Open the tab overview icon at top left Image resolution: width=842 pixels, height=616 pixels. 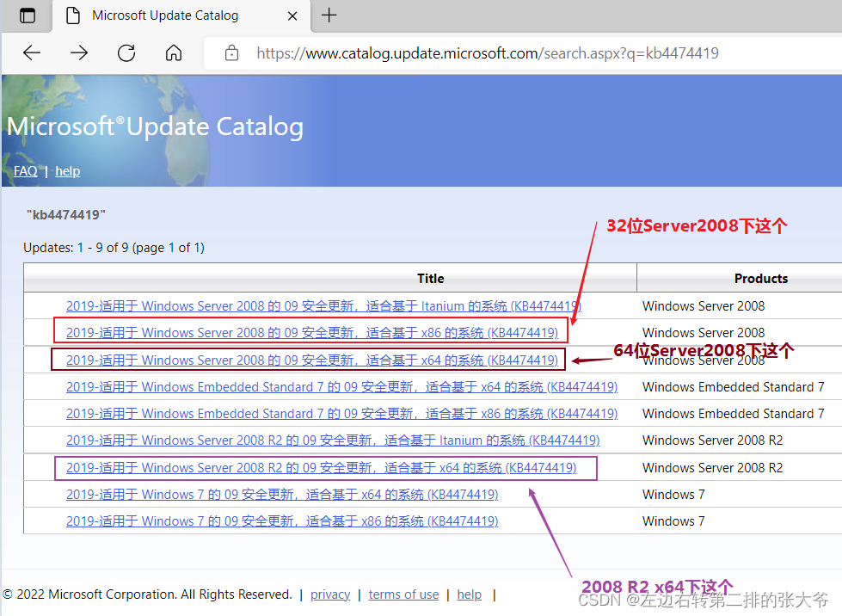tap(26, 15)
